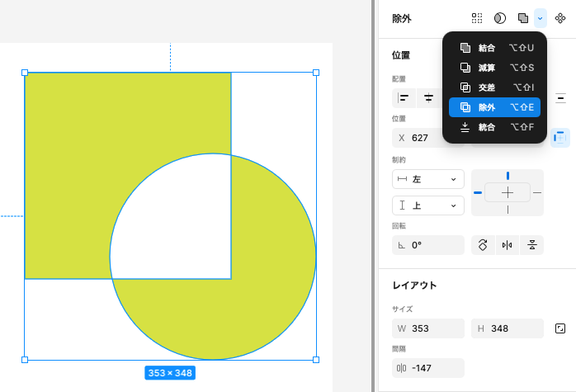Collapse the boolean operations chevron dropdown
This screenshot has height=392, width=576.
541,18
